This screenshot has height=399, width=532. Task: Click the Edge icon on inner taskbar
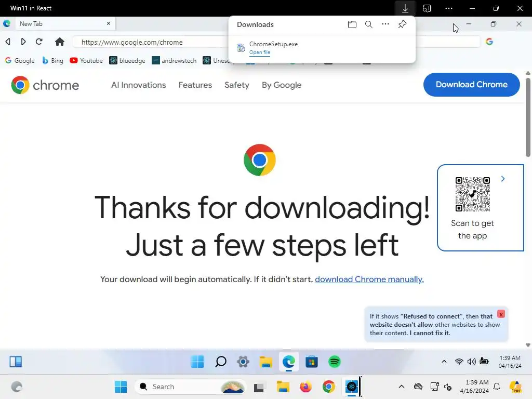point(289,362)
